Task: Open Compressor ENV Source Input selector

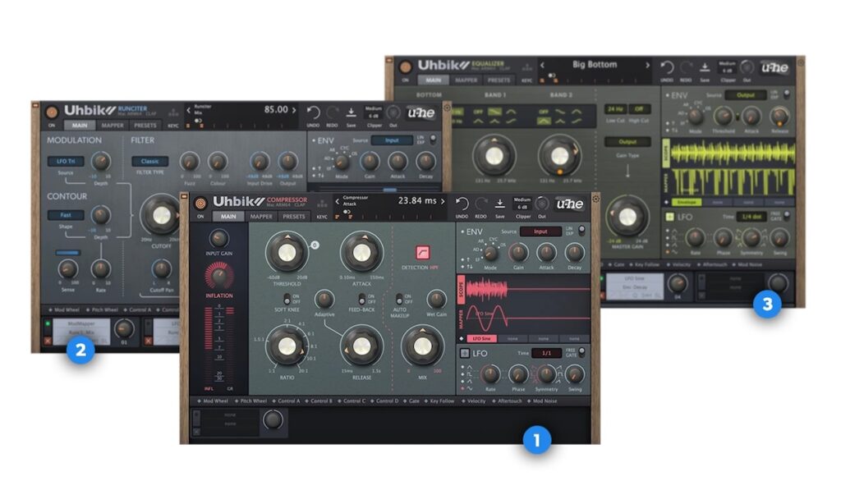Action: click(540, 231)
